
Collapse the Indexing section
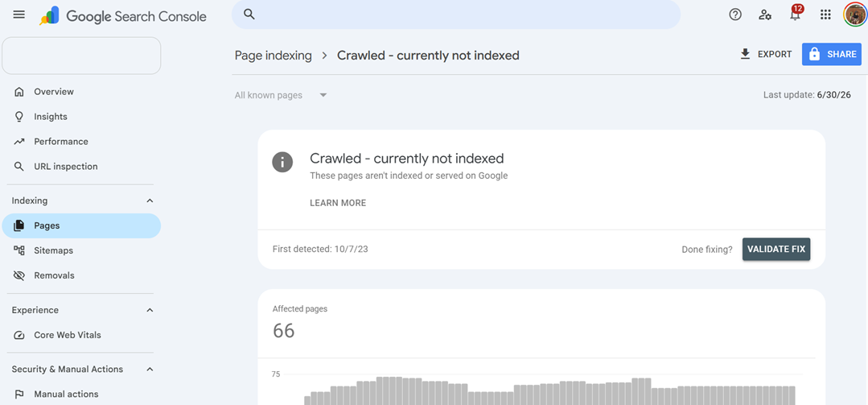coord(150,200)
